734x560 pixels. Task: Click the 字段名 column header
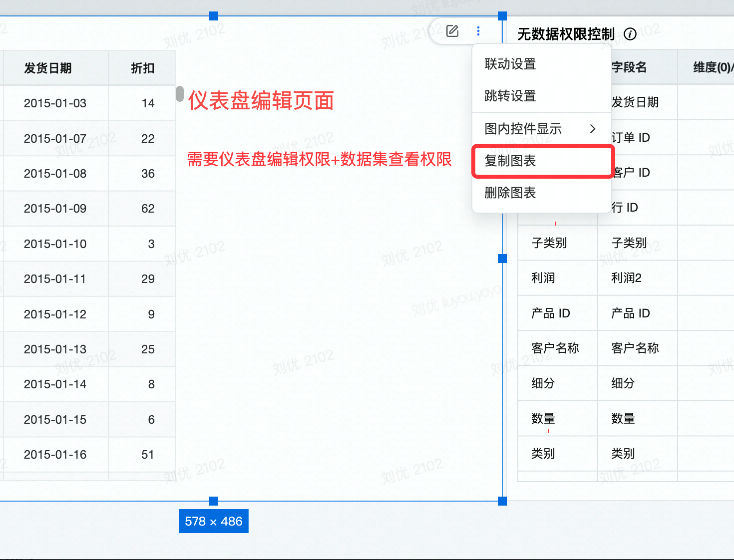click(629, 67)
